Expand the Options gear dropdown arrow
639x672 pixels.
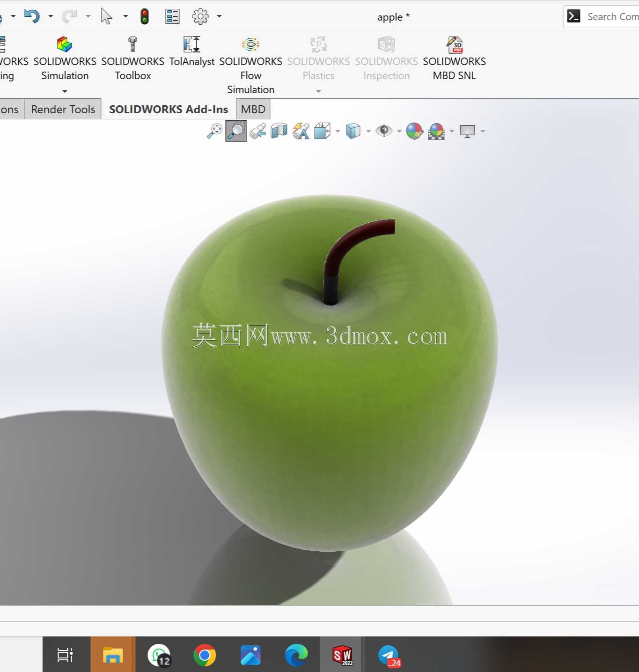tap(219, 16)
